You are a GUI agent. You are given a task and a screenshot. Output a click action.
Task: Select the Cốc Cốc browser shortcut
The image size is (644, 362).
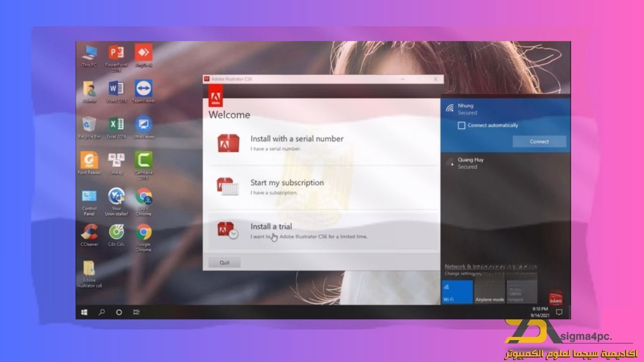[x=116, y=235]
